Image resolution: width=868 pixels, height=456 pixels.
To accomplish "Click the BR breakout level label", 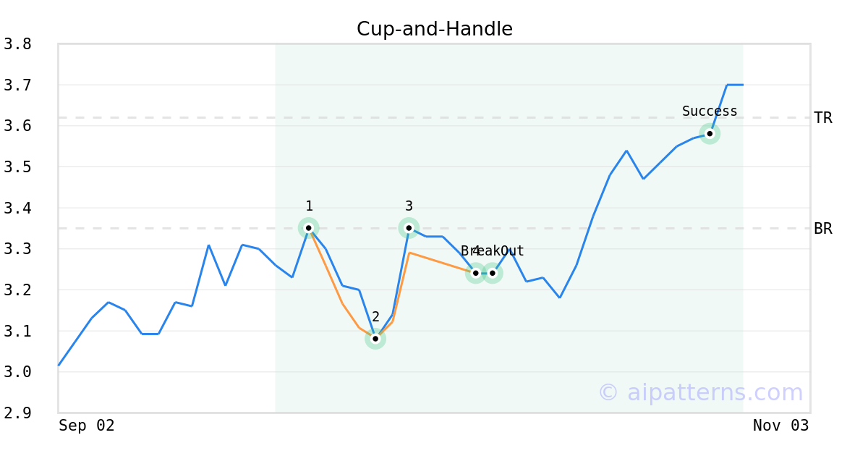I will pyautogui.click(x=823, y=229).
